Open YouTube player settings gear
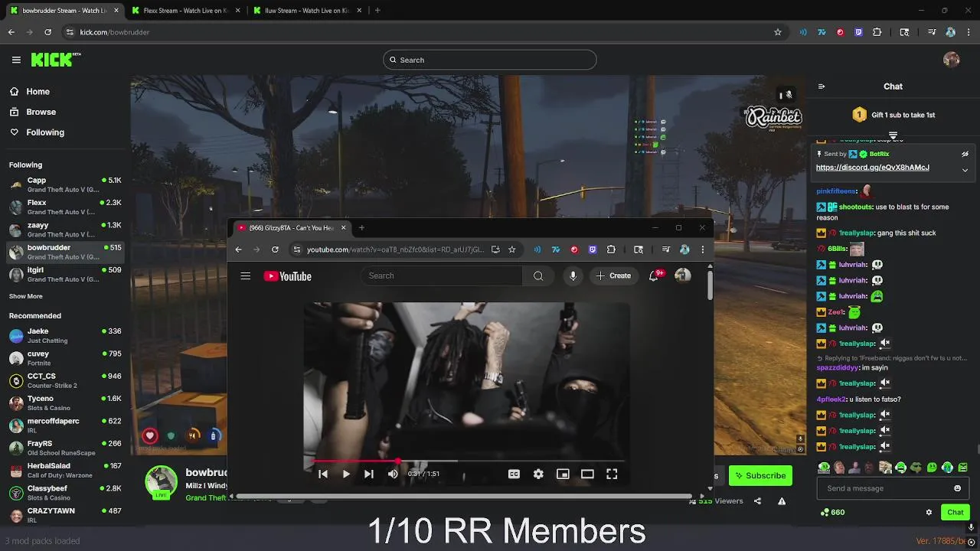This screenshot has height=551, width=980. pos(538,474)
